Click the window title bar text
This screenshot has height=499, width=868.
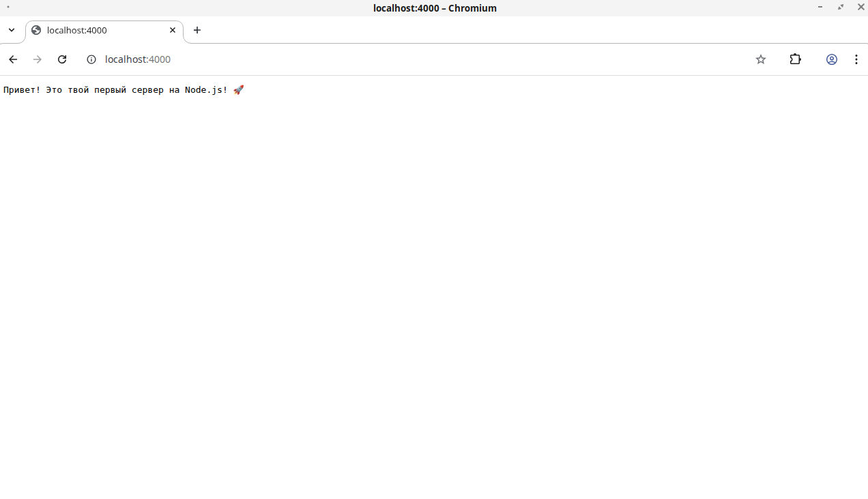[435, 8]
